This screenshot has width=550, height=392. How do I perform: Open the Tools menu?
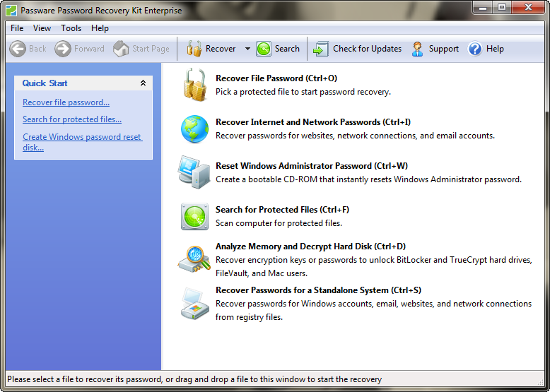(x=71, y=28)
